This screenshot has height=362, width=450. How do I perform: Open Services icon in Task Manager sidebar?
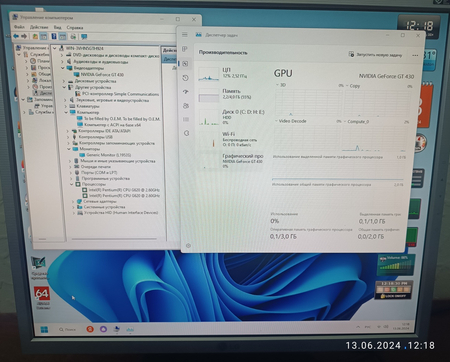coord(186,133)
